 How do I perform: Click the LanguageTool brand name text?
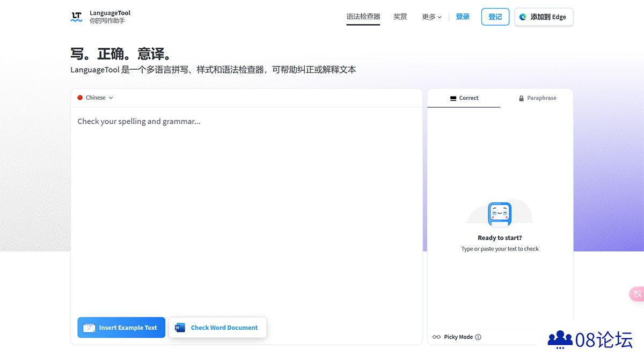point(110,13)
